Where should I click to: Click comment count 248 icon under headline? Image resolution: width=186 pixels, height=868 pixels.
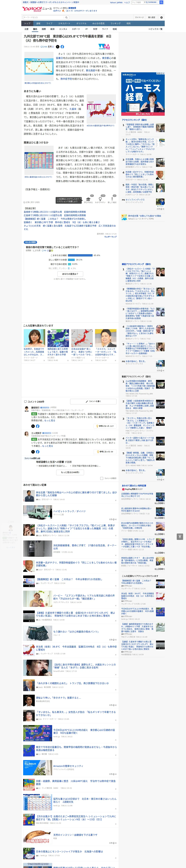(x=44, y=47)
